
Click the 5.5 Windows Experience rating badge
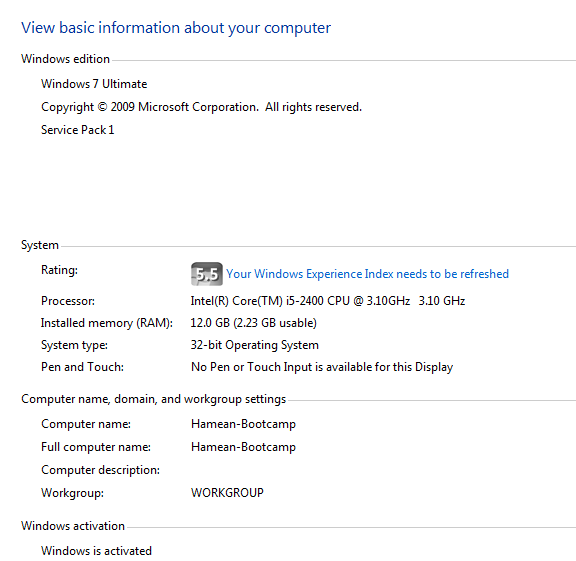206,274
